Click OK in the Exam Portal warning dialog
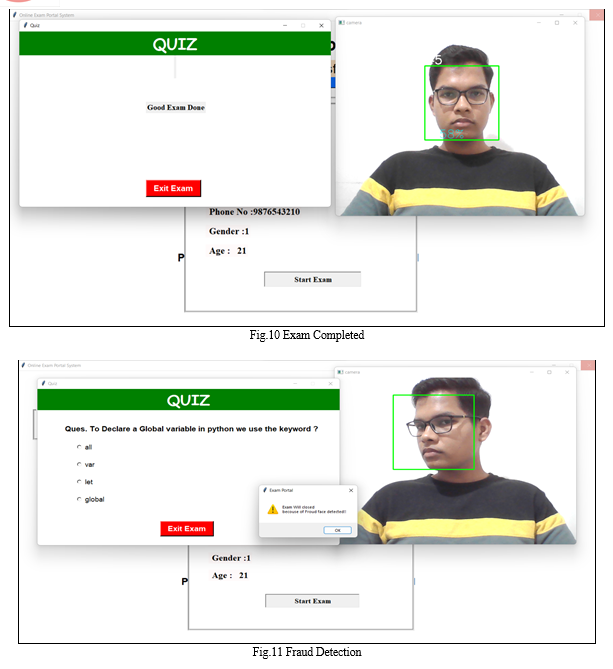Image resolution: width=613 pixels, height=669 pixels. tap(337, 530)
